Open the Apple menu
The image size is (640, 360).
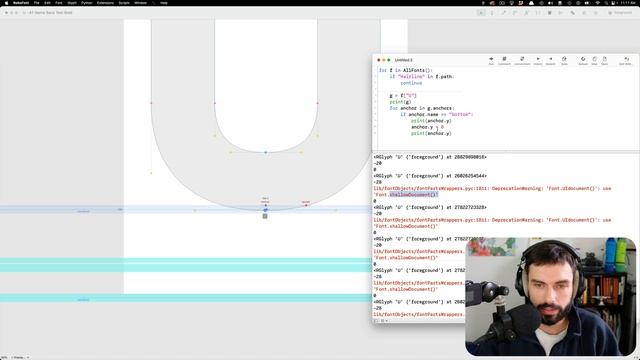(x=6, y=3)
